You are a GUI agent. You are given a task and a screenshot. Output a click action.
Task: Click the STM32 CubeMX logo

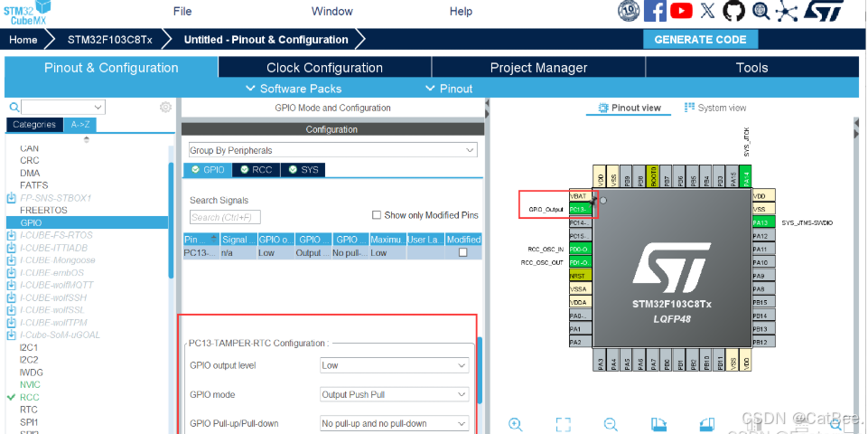(x=26, y=12)
